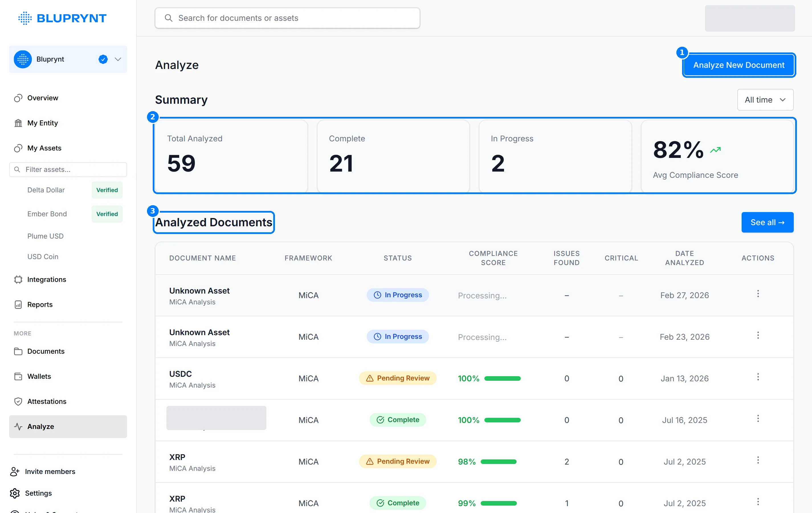Expand the Bluprynt organization switcher chevron
Screen dimensions: 812x513
[118, 59]
